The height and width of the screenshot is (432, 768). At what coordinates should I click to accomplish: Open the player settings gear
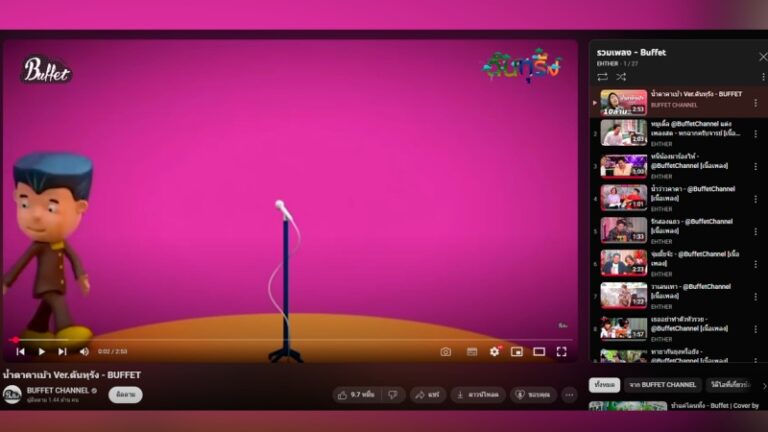click(x=494, y=352)
